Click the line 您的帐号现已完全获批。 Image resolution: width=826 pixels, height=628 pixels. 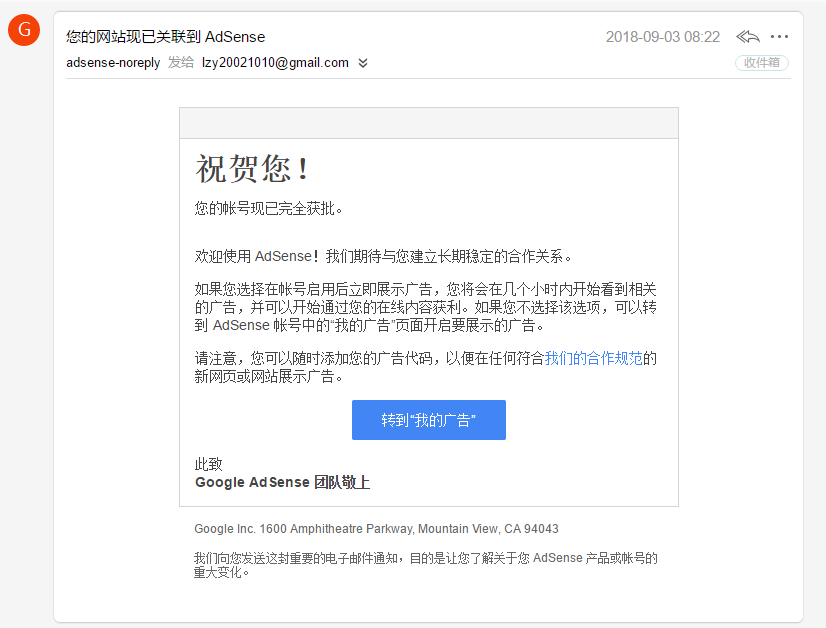pos(269,209)
